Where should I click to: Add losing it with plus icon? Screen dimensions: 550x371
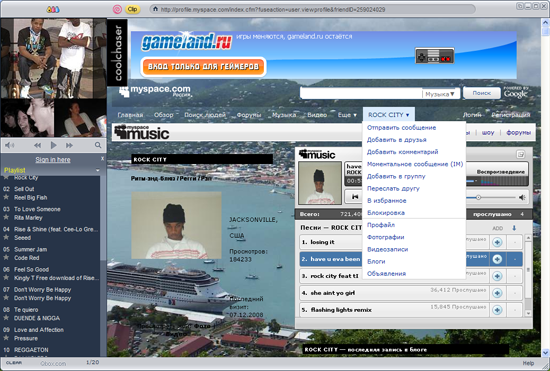click(x=497, y=242)
